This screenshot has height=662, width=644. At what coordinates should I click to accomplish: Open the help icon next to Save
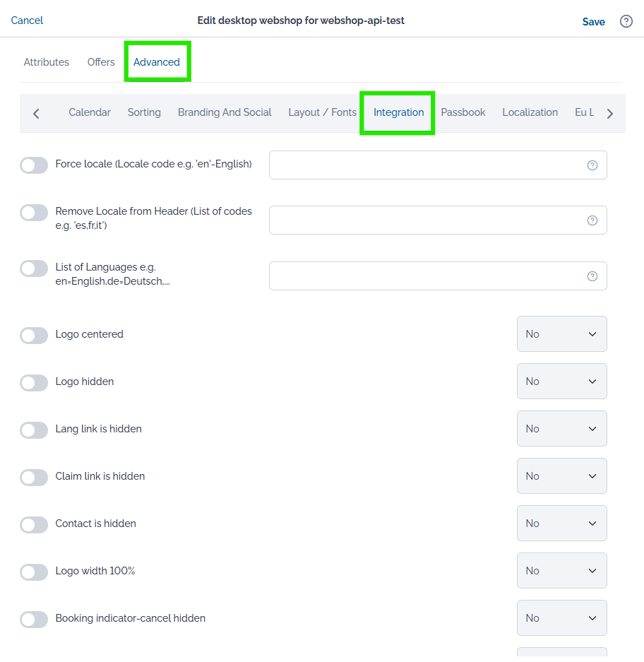[x=626, y=21]
